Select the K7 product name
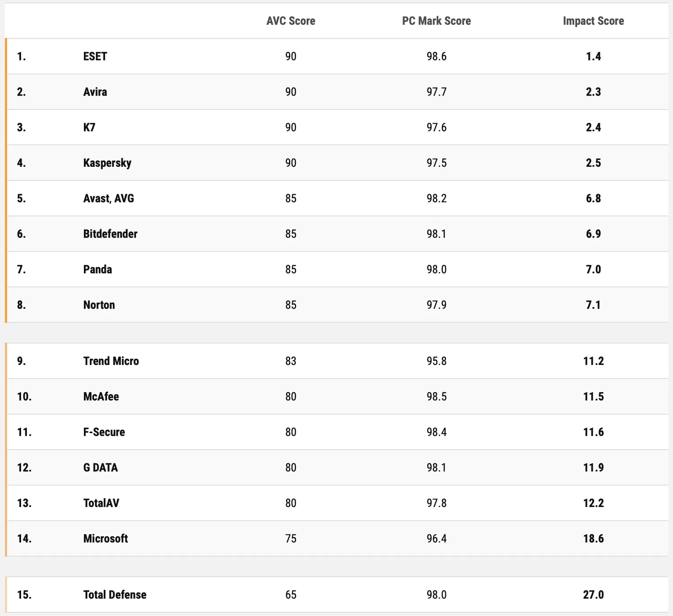 (89, 127)
